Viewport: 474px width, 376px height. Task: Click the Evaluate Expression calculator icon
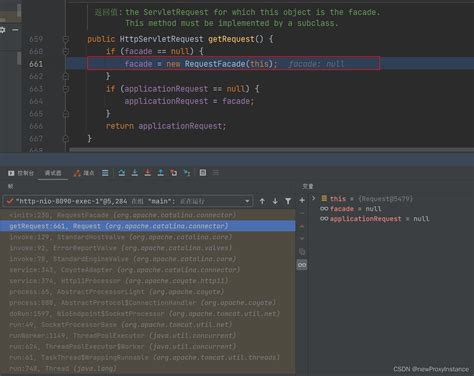point(203,173)
